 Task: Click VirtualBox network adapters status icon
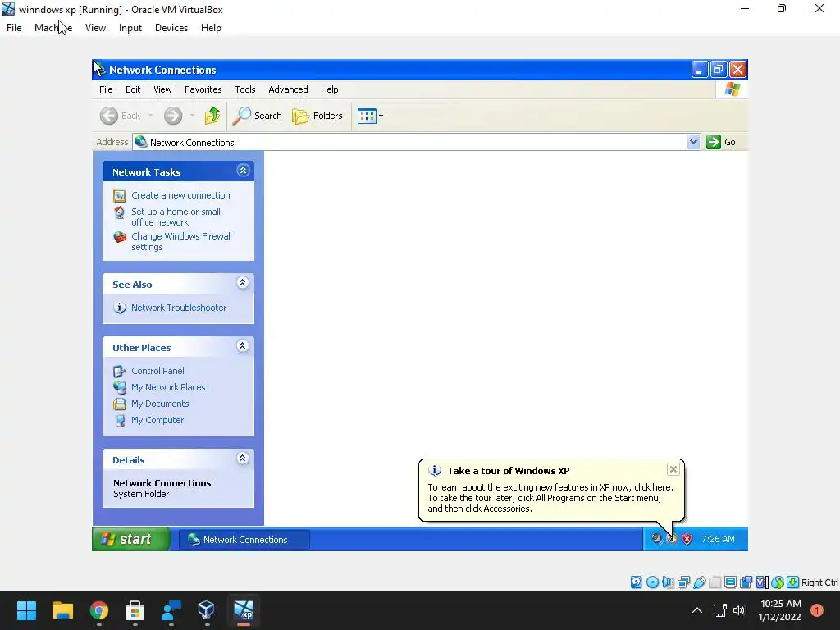[x=683, y=582]
